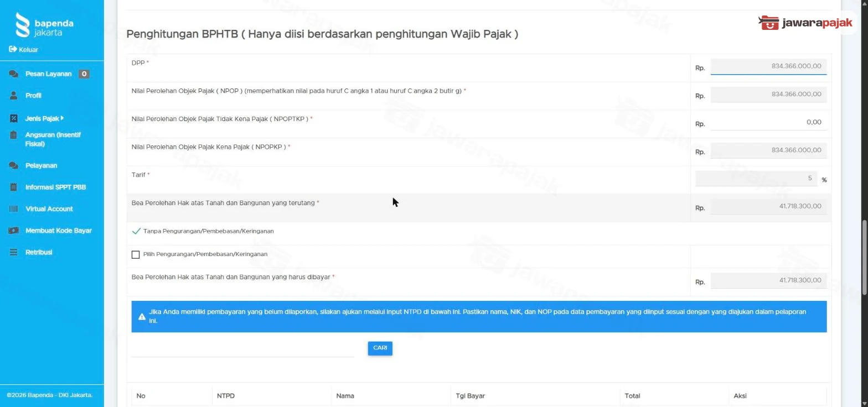Click the Membuat Kode Bayar money icon
Screen dimensions: 868x407
[13, 231]
